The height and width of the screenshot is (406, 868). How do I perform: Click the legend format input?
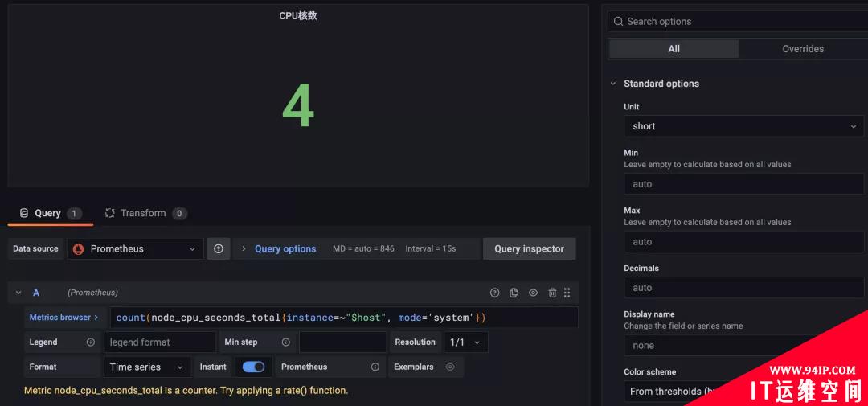pos(160,342)
